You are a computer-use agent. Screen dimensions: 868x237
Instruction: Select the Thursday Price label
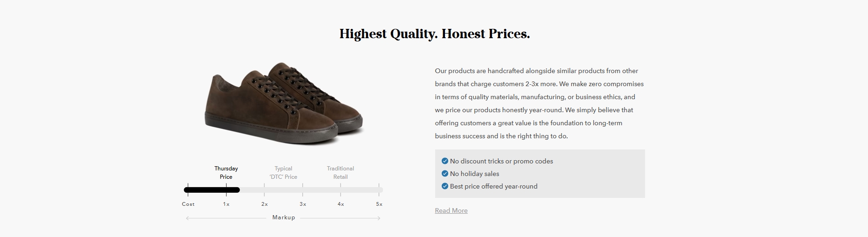coord(226,173)
